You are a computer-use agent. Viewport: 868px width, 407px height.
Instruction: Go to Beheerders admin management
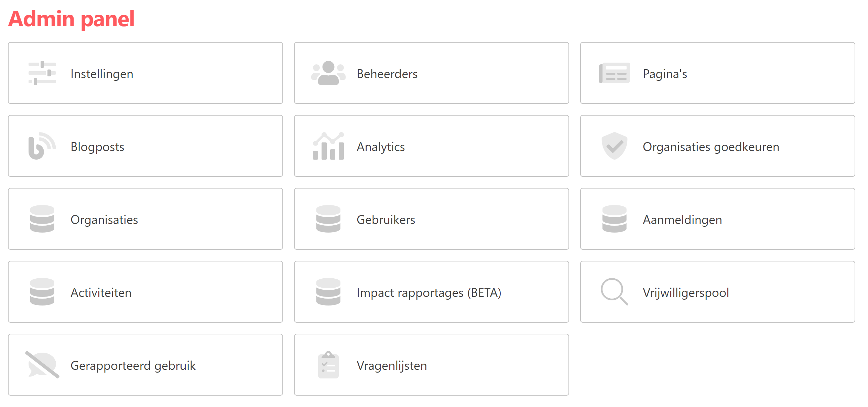coord(387,74)
